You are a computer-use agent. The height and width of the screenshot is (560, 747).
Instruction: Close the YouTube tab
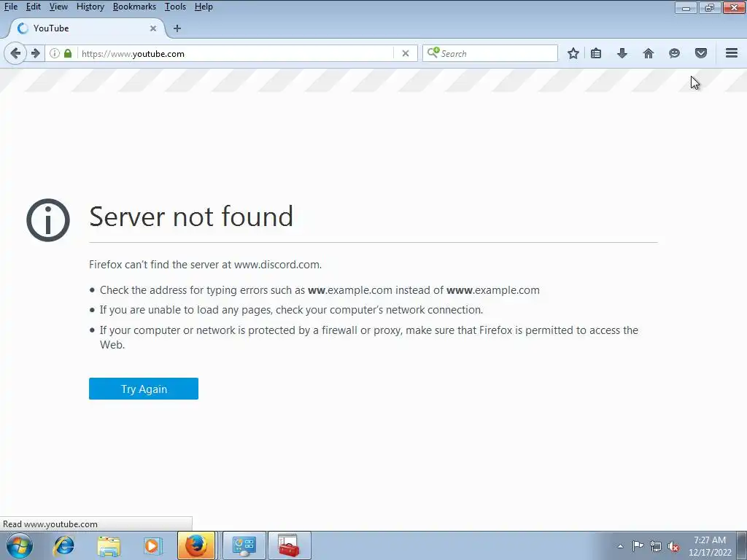pos(153,28)
